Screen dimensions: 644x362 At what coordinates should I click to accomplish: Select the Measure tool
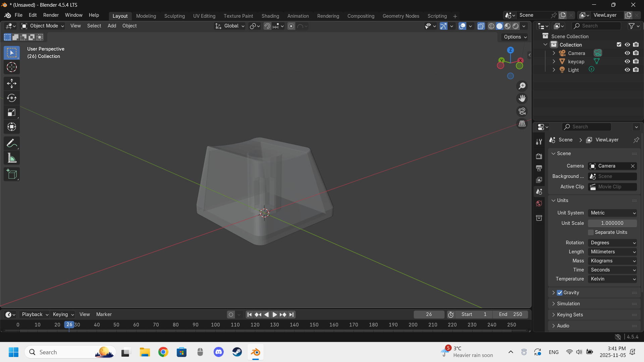click(x=12, y=158)
